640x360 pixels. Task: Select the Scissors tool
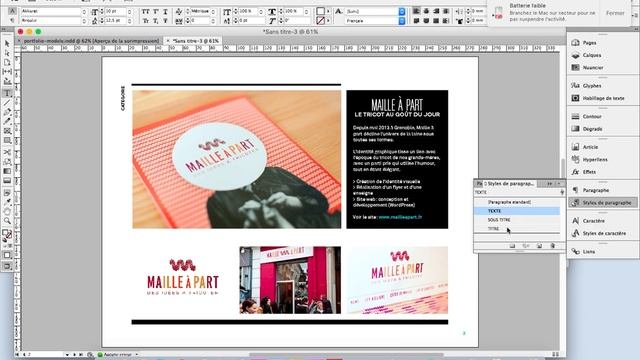coord(7,152)
